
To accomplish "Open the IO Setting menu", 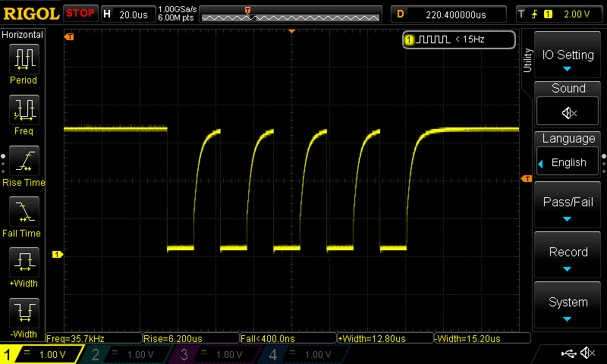I will [x=568, y=55].
